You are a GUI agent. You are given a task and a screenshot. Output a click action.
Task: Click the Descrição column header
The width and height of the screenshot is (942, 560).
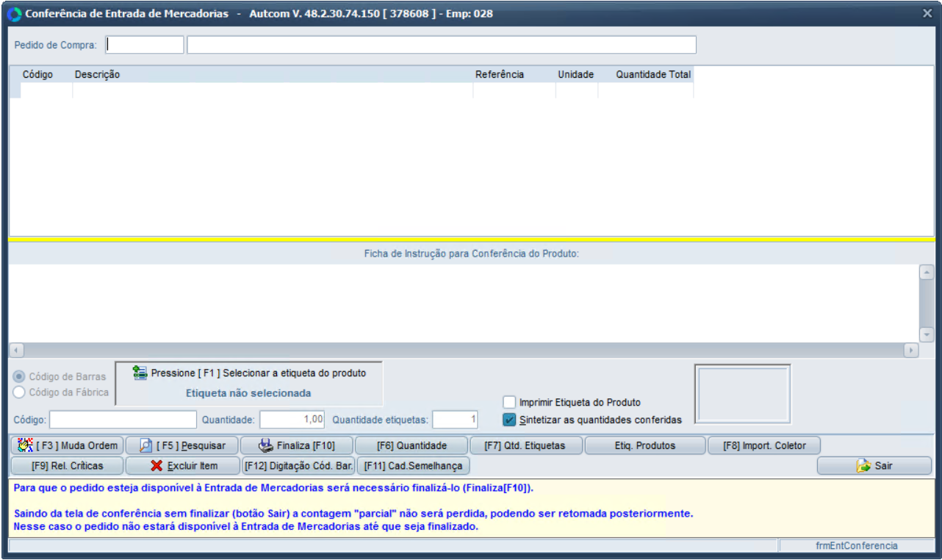[x=273, y=74]
